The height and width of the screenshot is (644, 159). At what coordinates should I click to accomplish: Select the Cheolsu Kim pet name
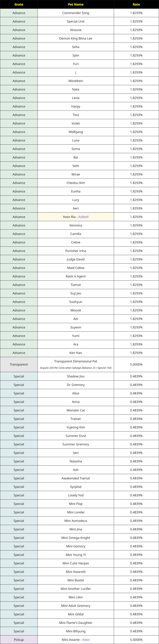75,183
